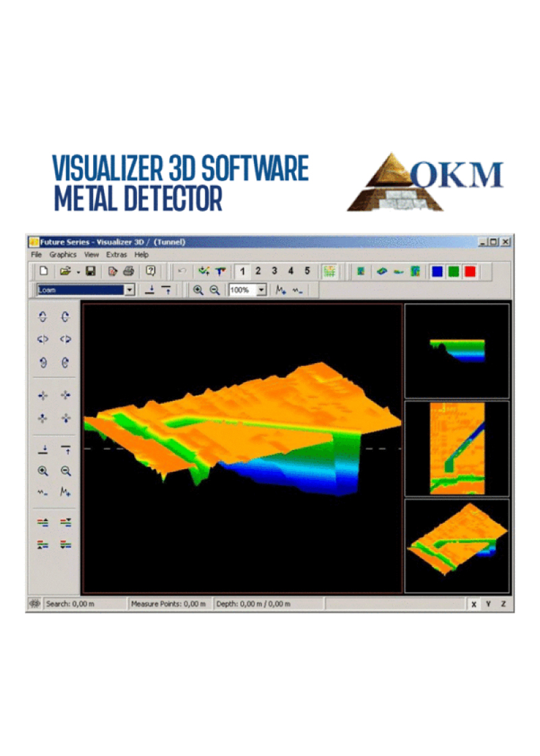Click the first color-map view icon left of the perspective icon
The height and width of the screenshot is (756, 540).
[360, 271]
